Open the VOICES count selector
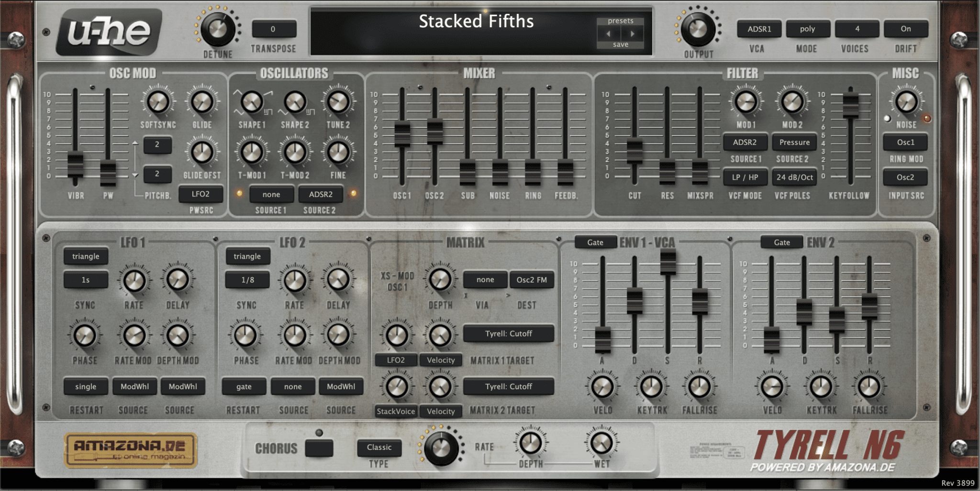 click(857, 29)
